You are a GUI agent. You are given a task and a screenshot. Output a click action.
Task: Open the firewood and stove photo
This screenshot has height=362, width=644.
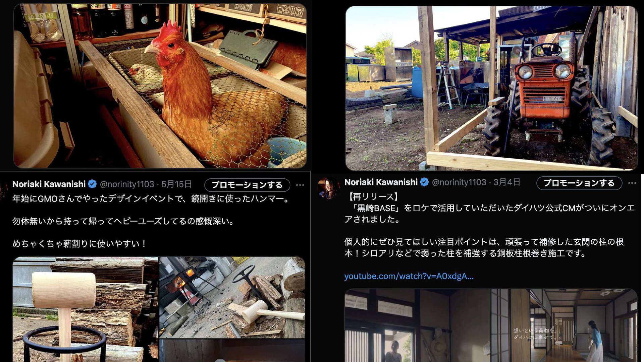pyautogui.click(x=232, y=298)
